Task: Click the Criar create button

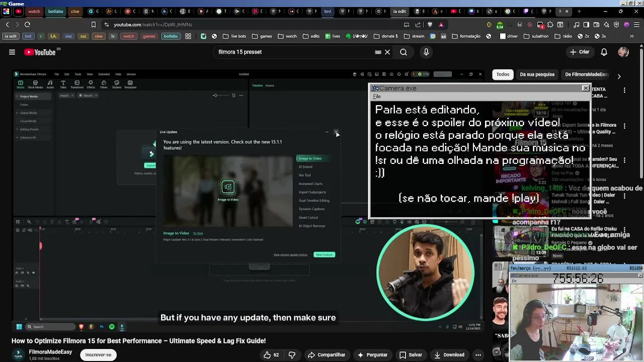Action: coord(579,52)
